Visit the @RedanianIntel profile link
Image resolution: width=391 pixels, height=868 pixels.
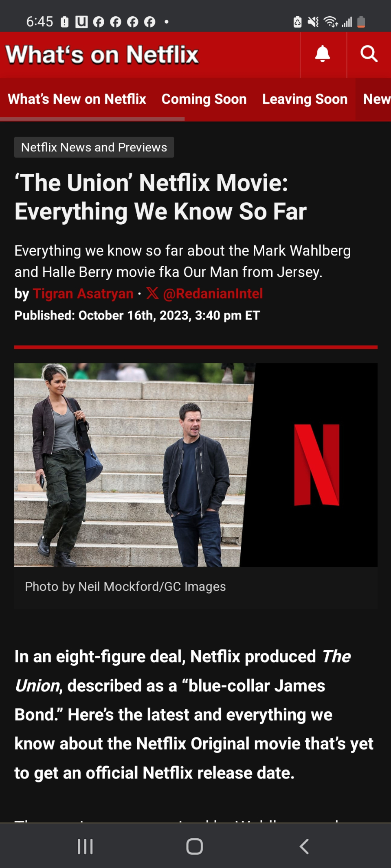point(213,293)
